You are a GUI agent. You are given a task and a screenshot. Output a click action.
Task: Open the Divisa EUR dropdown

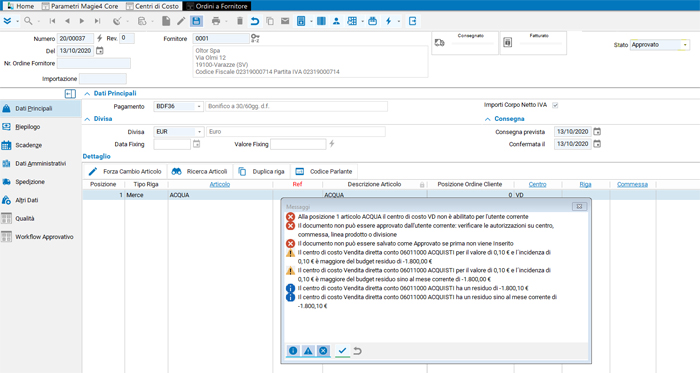tap(199, 132)
